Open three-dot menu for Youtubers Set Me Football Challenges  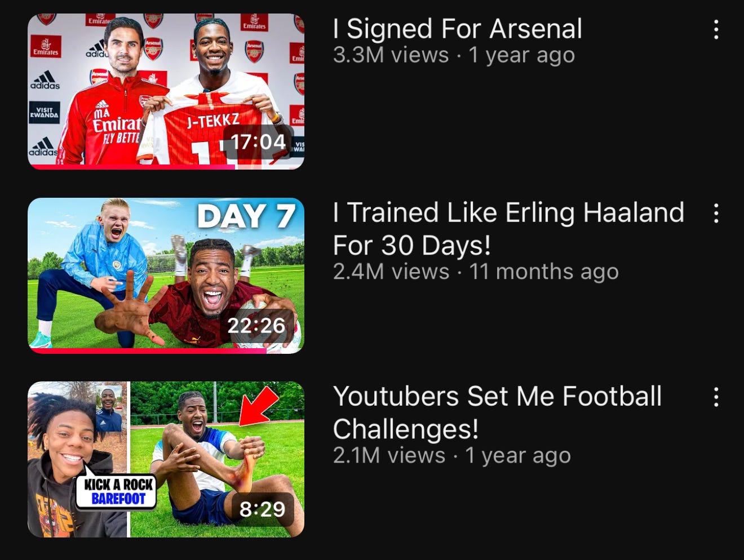click(716, 397)
